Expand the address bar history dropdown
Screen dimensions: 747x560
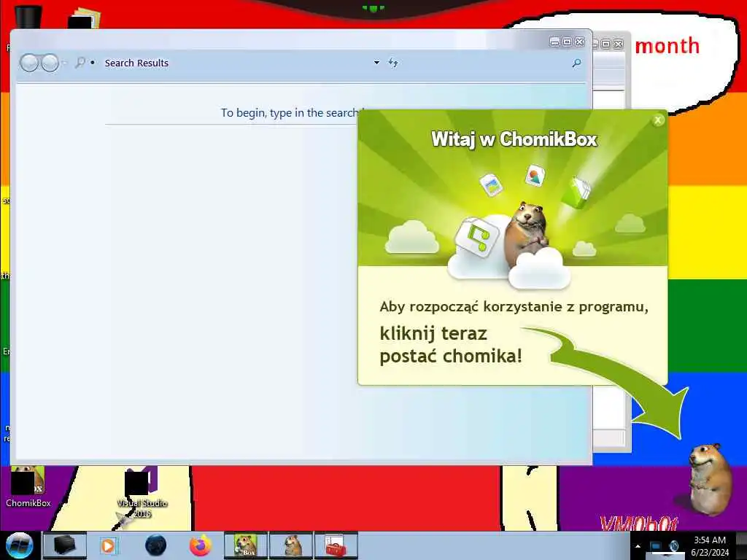pos(376,63)
